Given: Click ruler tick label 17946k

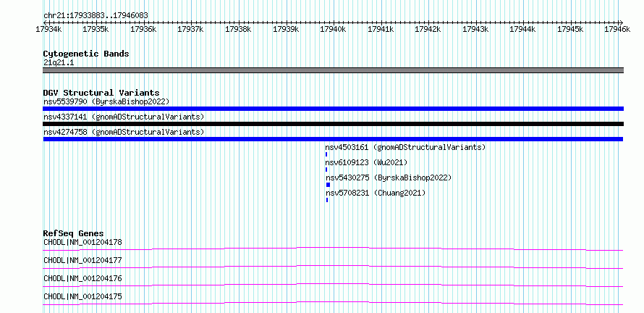Looking at the screenshot, I should [x=617, y=29].
